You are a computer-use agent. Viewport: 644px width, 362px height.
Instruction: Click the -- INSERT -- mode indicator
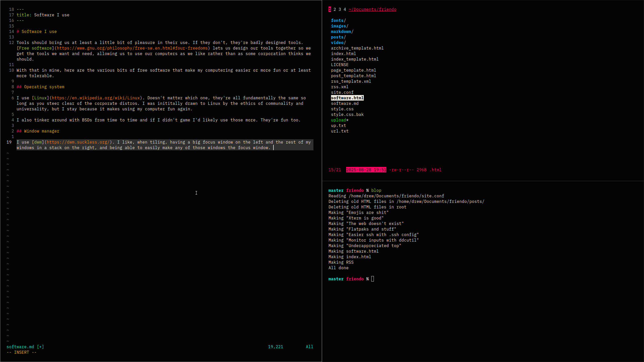[21, 352]
